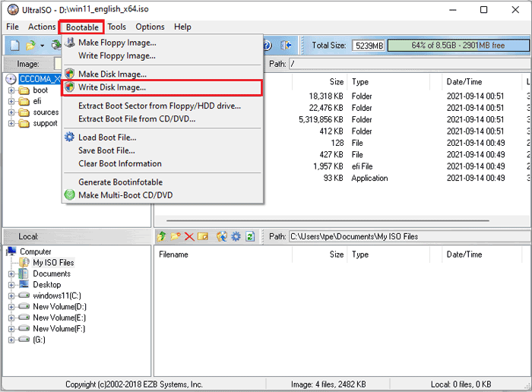Expand the Documents node in Local tree
This screenshot has width=532, height=392.
pos(11,273)
